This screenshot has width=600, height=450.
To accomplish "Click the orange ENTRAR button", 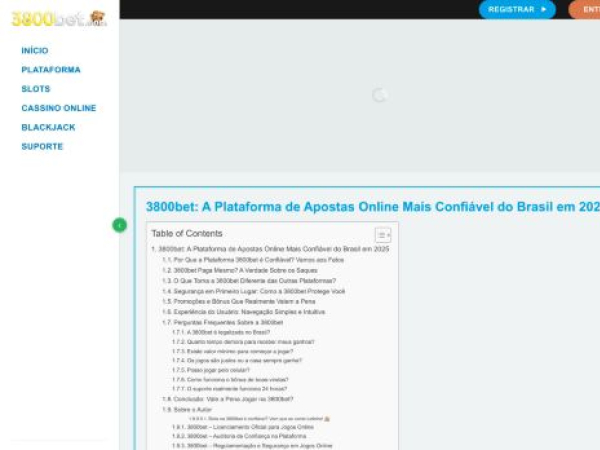I will (584, 9).
